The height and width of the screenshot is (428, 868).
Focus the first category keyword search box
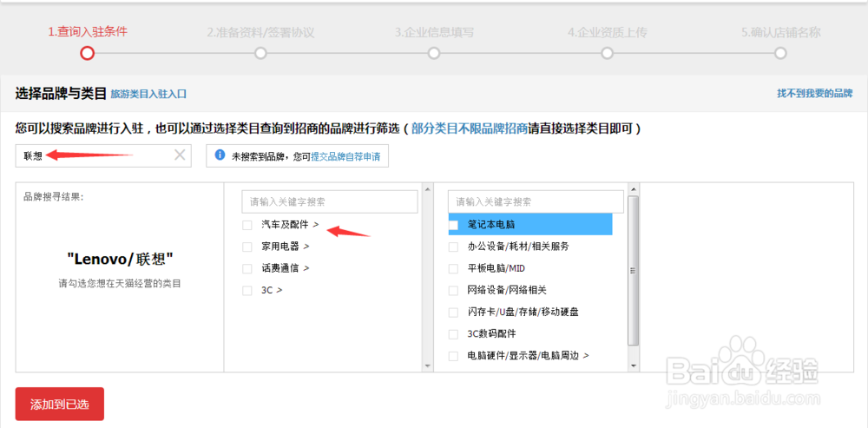click(329, 202)
